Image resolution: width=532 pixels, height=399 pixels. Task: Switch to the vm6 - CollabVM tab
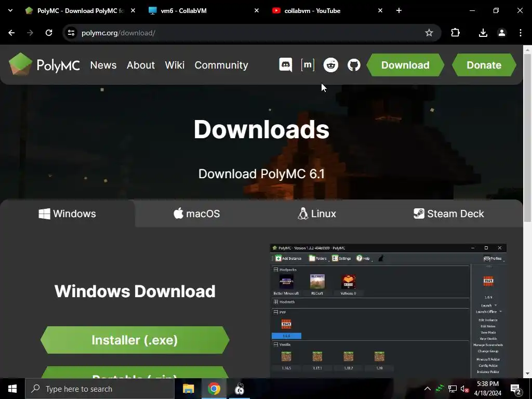(x=204, y=10)
